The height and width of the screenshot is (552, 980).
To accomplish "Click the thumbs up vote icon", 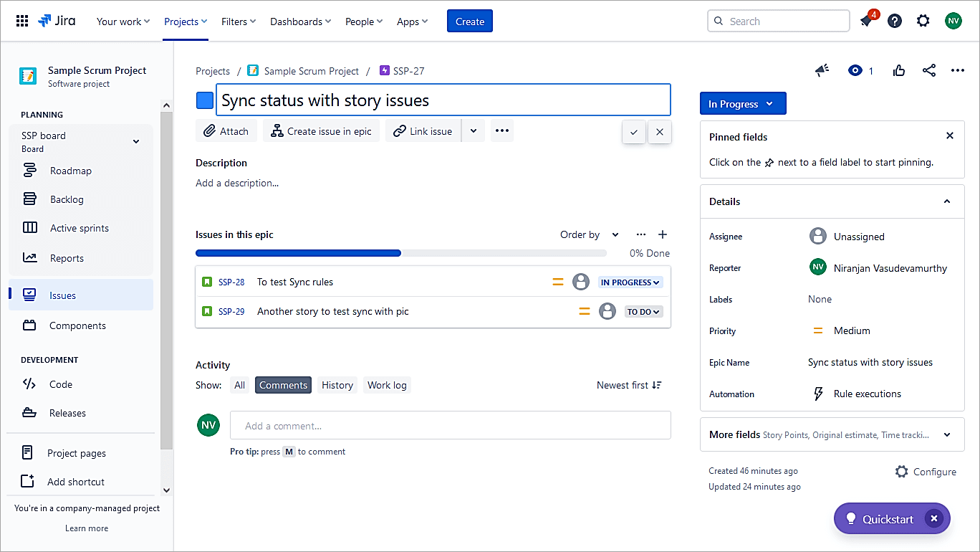I will click(899, 70).
